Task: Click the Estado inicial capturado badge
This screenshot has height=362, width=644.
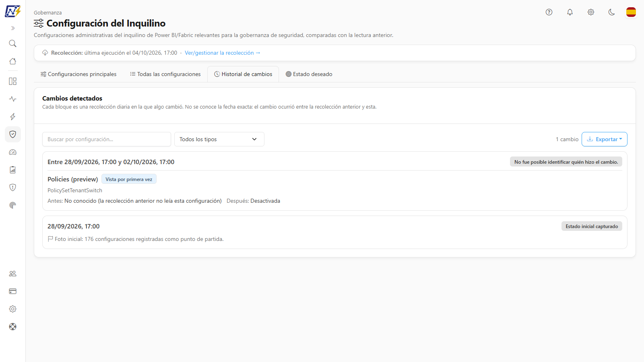Action: point(592,226)
